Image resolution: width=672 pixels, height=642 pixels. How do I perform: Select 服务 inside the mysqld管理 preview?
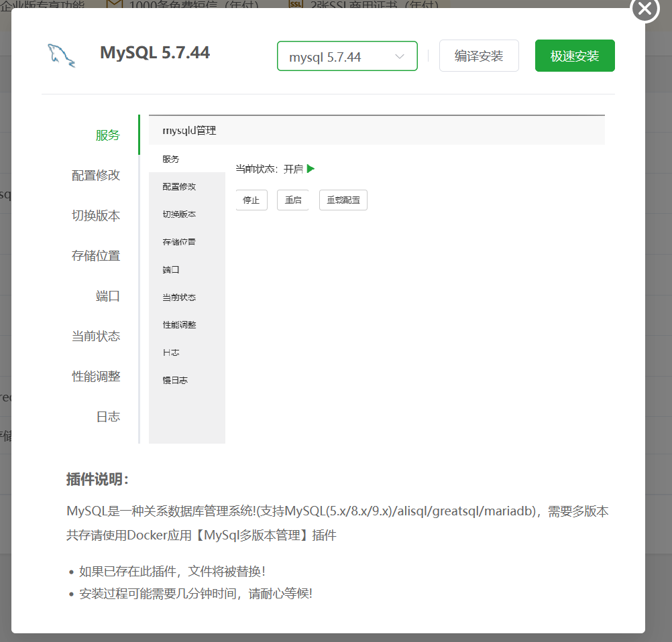170,159
